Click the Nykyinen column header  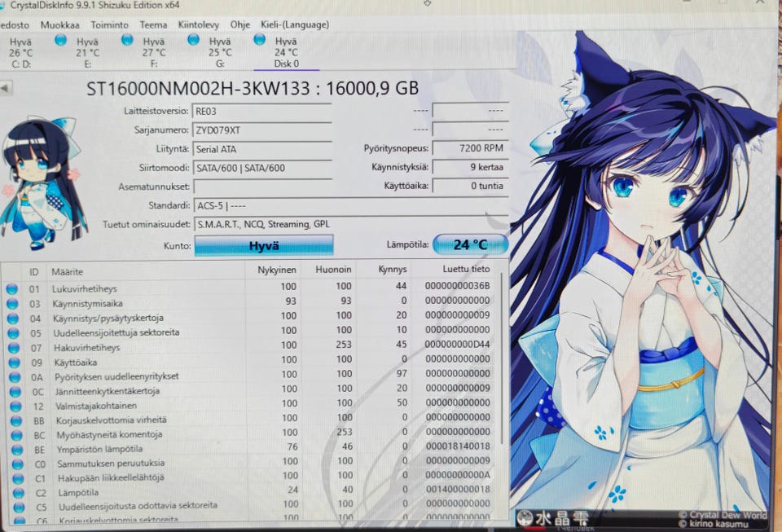pyautogui.click(x=277, y=270)
